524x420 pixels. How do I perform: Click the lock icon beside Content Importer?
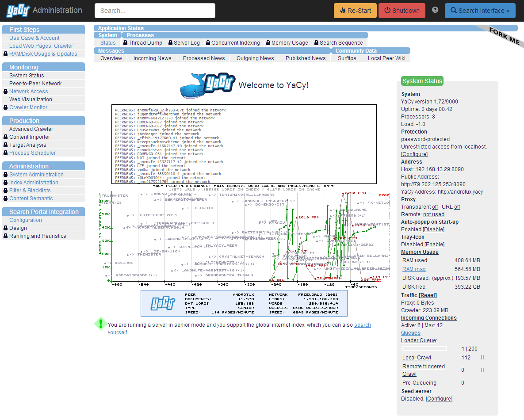pyautogui.click(x=5, y=137)
